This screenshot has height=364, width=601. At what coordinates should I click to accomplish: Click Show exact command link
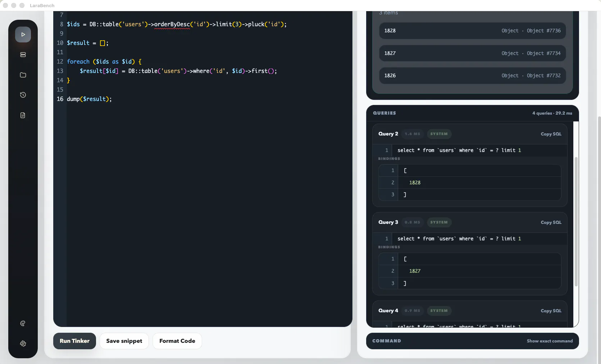coord(550,341)
